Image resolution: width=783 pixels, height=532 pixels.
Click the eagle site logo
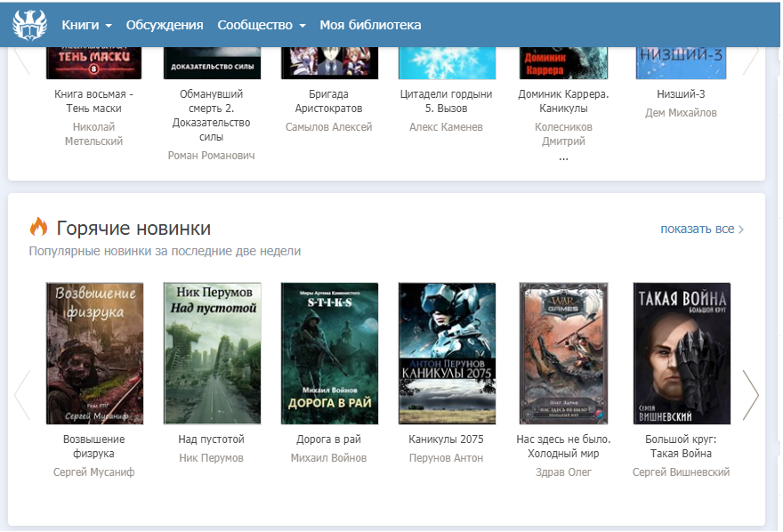(x=29, y=25)
